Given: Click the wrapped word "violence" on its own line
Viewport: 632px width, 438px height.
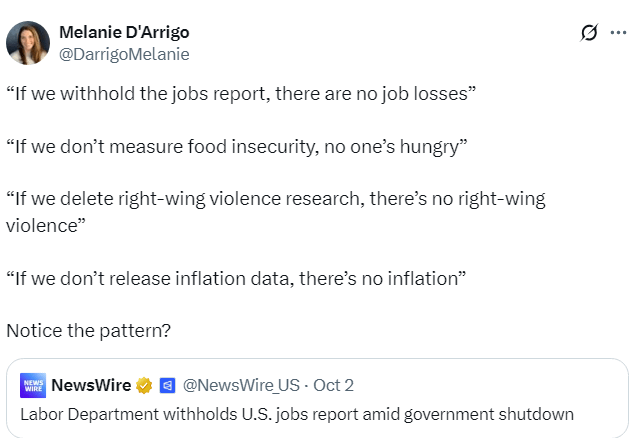Looking at the screenshot, I should pyautogui.click(x=43, y=224).
